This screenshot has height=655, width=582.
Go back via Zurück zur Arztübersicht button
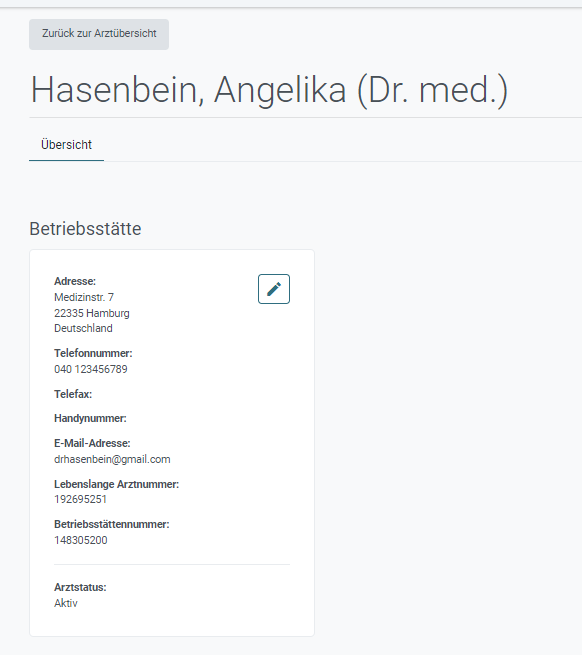click(x=99, y=34)
